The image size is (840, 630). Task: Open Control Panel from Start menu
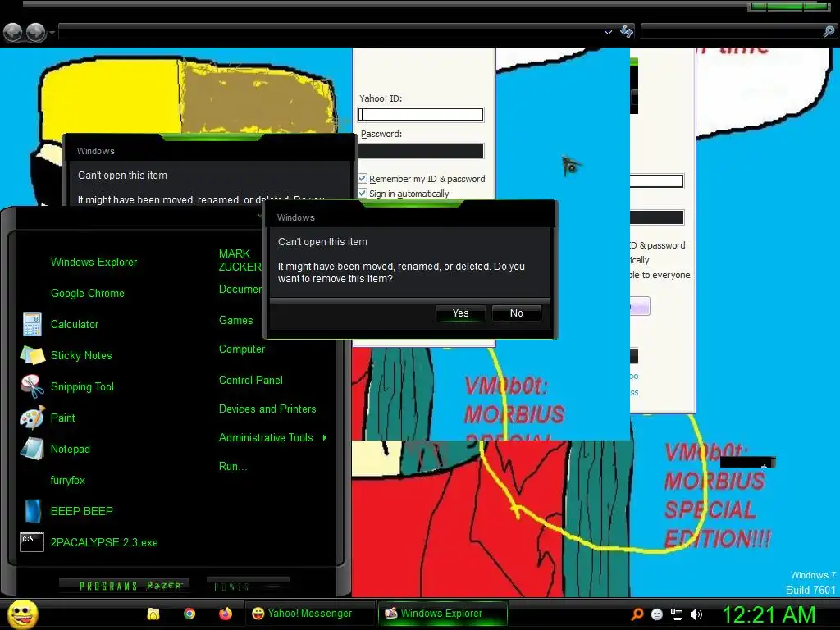(251, 380)
